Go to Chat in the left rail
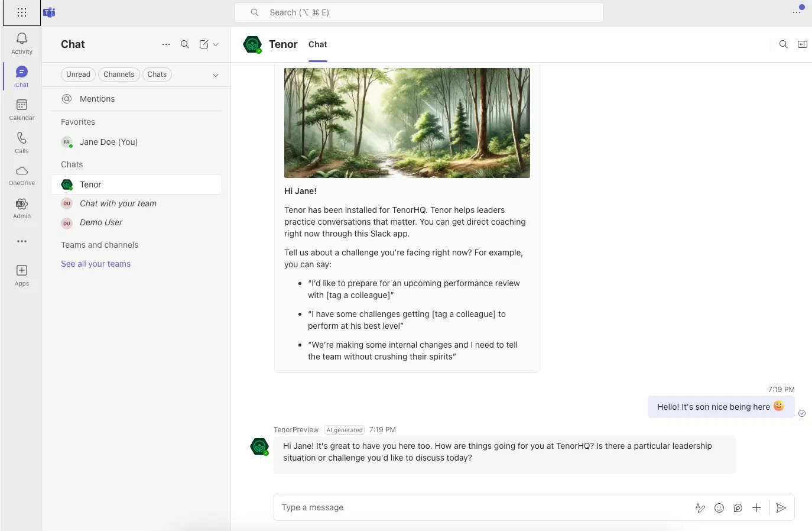This screenshot has width=812, height=531. (22, 77)
